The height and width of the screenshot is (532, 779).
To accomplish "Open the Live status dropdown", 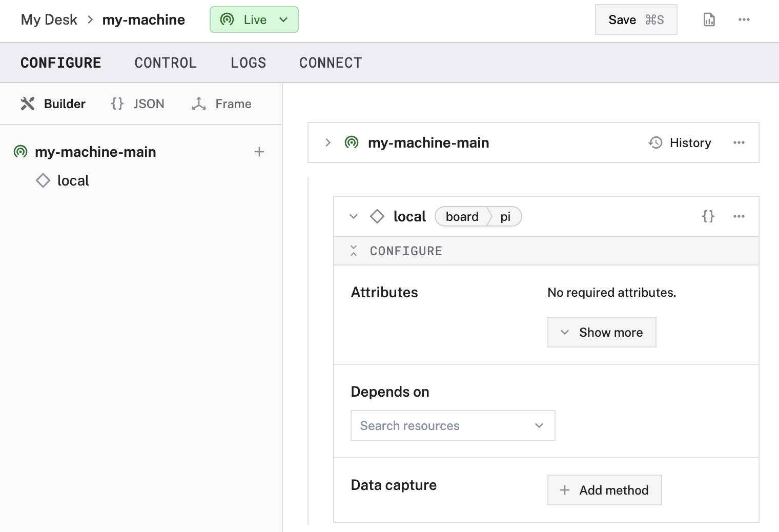I will pyautogui.click(x=254, y=19).
